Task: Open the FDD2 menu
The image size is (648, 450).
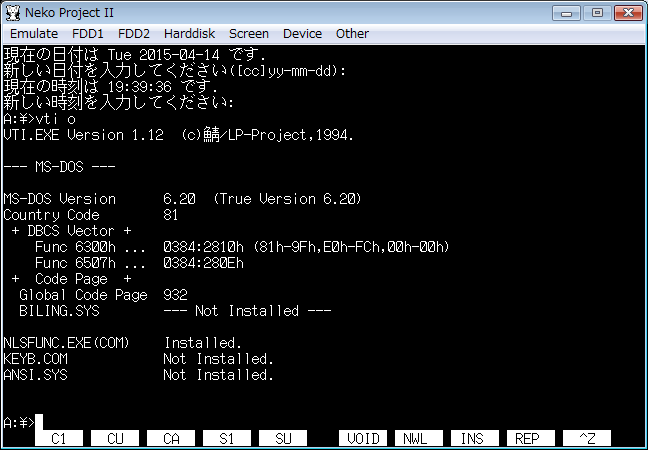Action: click(x=133, y=33)
